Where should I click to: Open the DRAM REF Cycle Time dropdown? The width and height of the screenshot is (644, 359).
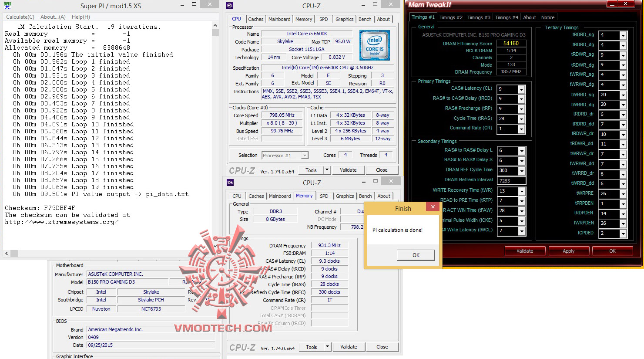click(x=521, y=171)
